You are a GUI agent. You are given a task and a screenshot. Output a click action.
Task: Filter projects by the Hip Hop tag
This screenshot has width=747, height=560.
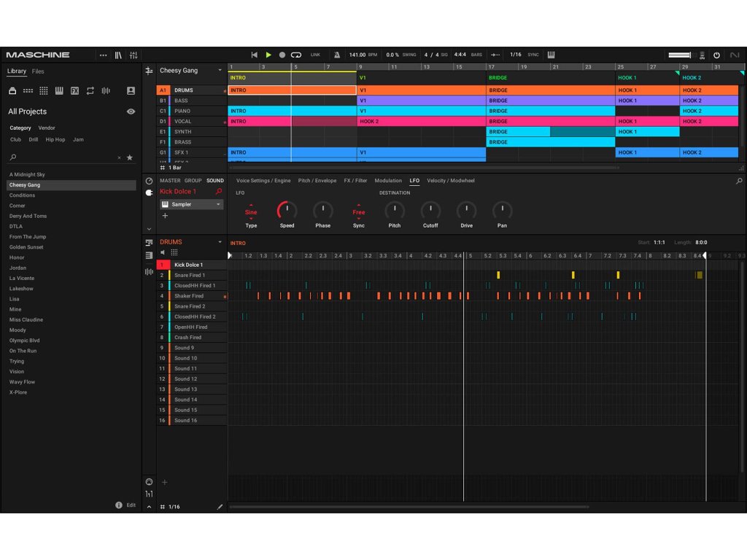[55, 140]
